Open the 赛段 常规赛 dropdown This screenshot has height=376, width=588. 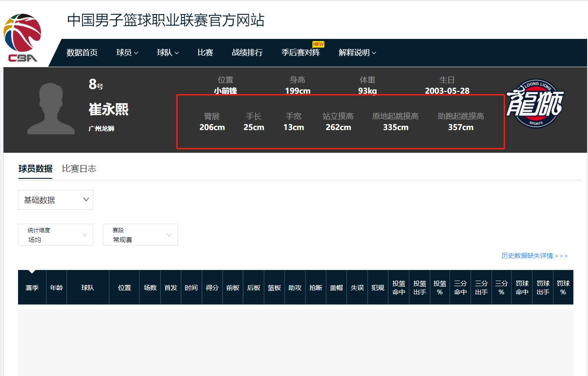pyautogui.click(x=140, y=235)
